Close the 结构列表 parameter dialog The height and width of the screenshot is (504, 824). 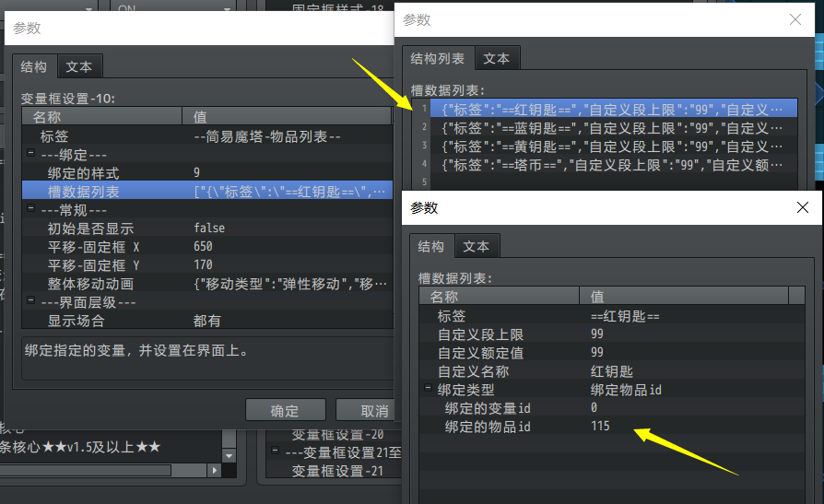click(x=795, y=19)
